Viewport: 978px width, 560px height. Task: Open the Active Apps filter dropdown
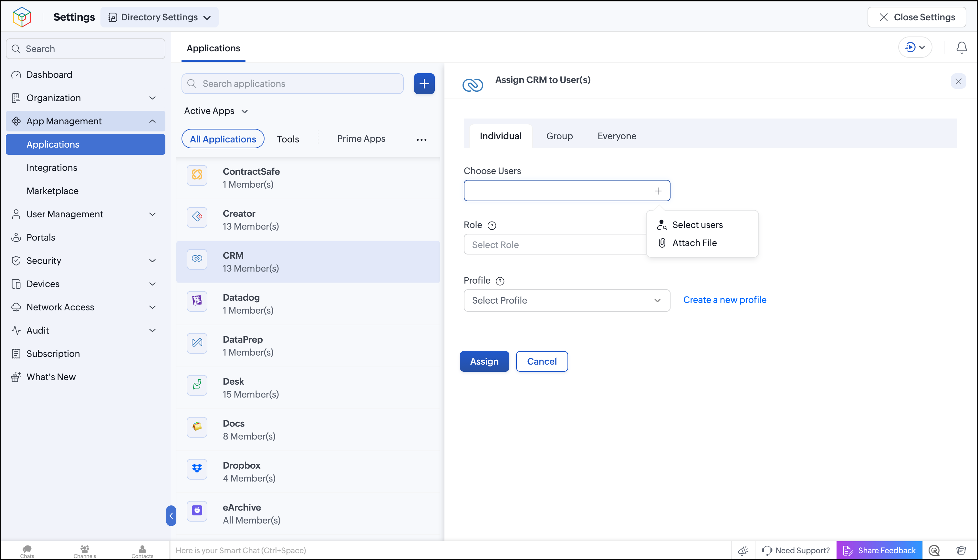(x=216, y=111)
